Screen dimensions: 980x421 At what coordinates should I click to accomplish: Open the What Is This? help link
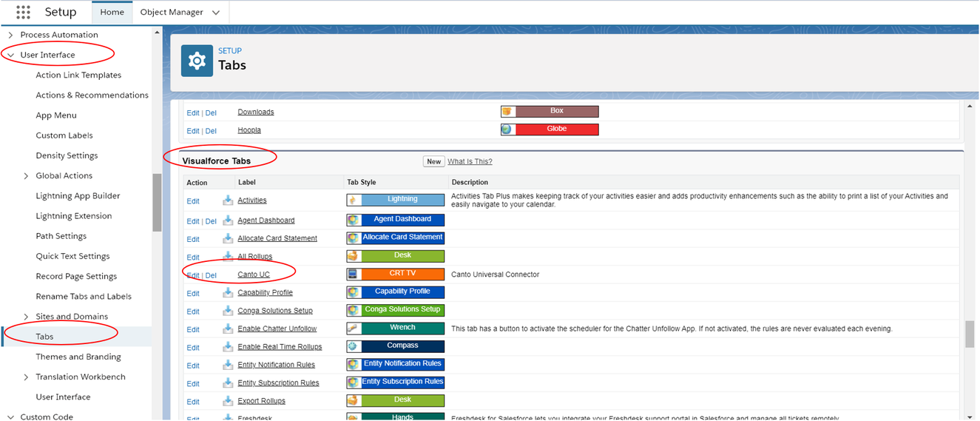pos(470,161)
